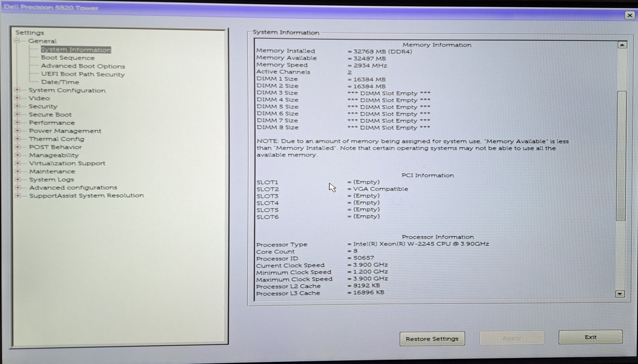Select the Performance category label
This screenshot has height=364, width=638.
coord(52,123)
